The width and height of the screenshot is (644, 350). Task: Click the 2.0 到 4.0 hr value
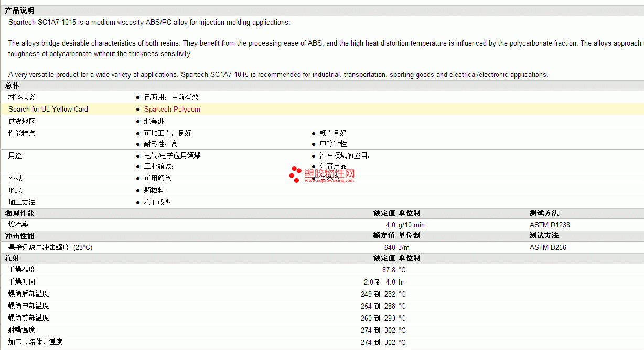coord(384,282)
